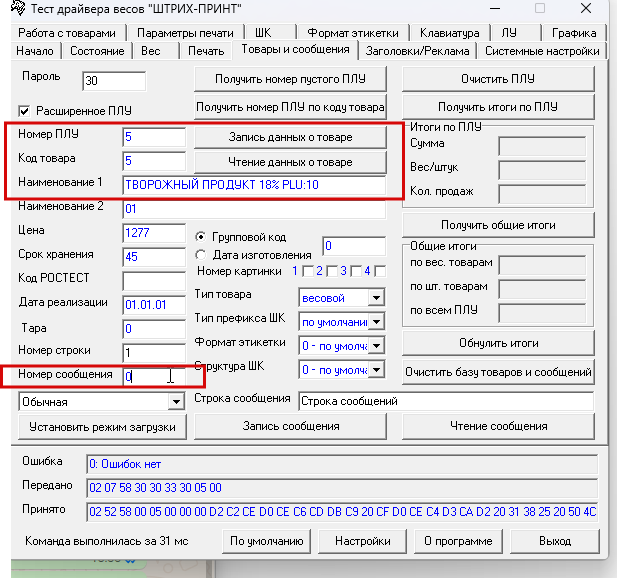This screenshot has width=617, height=578.
Task: Open the Параметры печати tab
Action: click(185, 33)
